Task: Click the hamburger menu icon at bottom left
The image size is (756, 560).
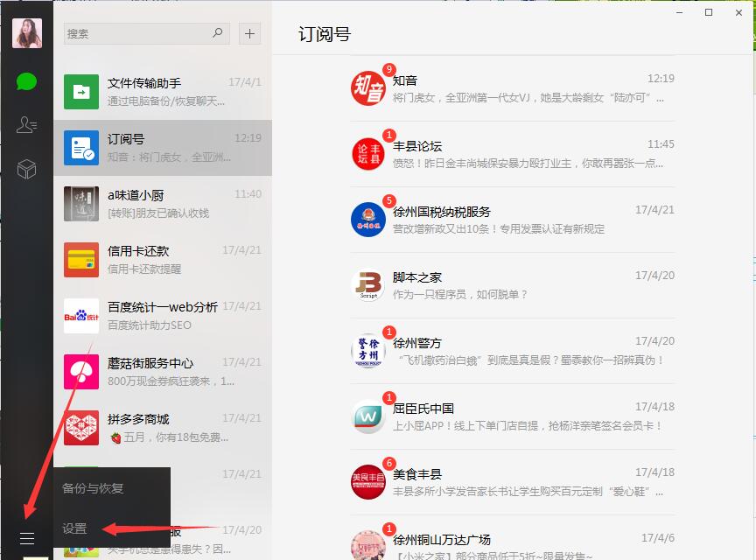Action: tap(26, 537)
